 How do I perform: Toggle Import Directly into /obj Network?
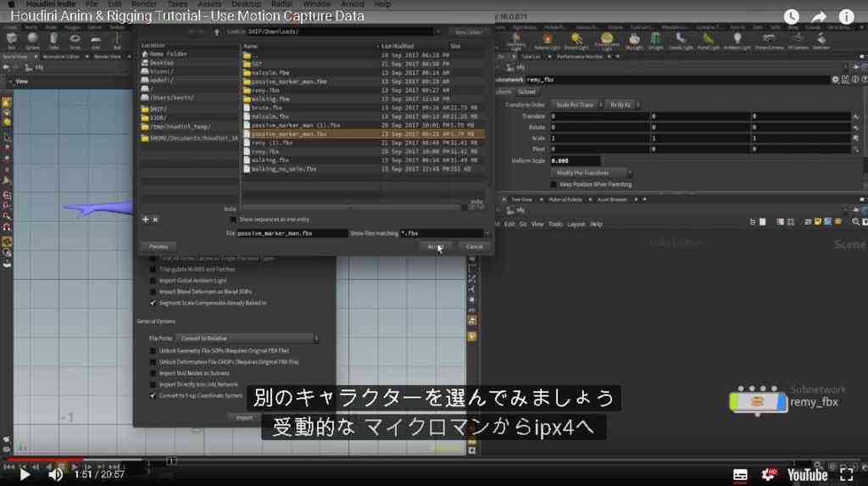(x=153, y=384)
